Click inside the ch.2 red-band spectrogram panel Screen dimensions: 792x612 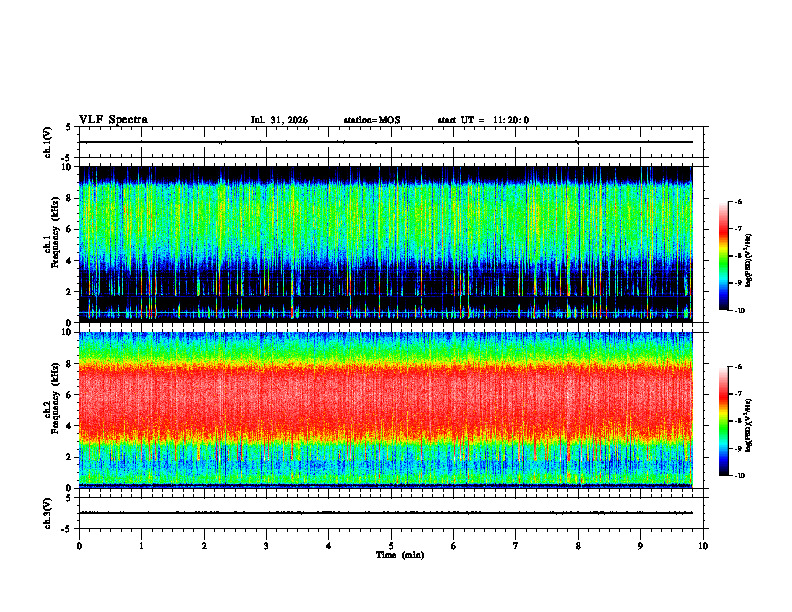pos(385,410)
